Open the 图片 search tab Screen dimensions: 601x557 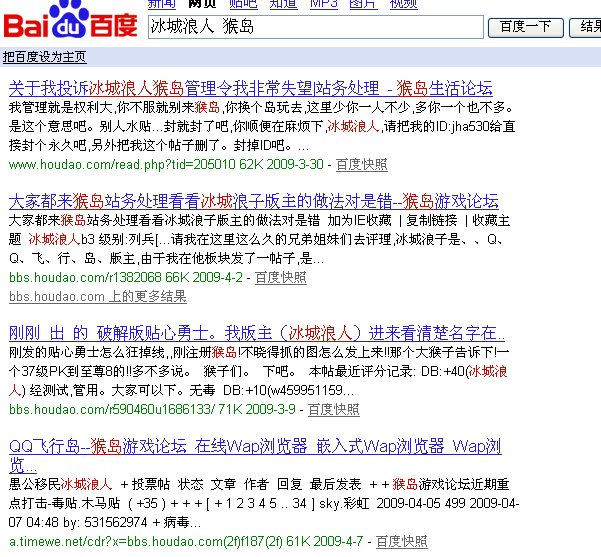(x=363, y=4)
